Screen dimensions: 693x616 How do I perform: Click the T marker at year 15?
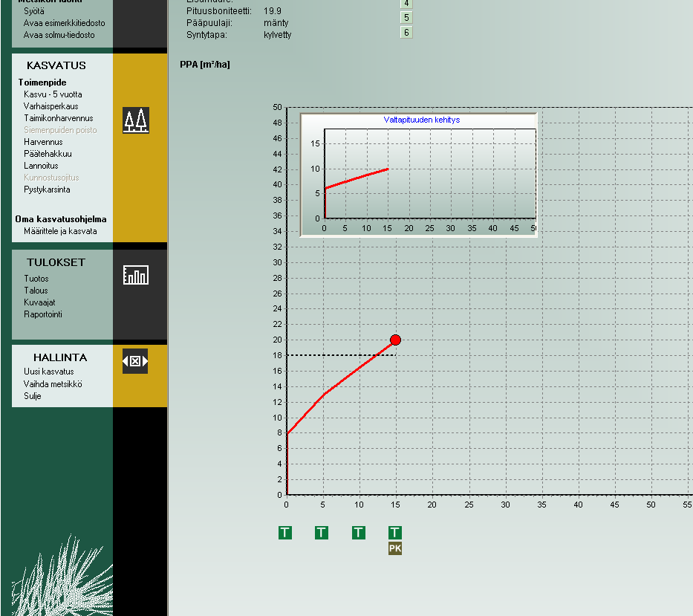click(x=395, y=533)
